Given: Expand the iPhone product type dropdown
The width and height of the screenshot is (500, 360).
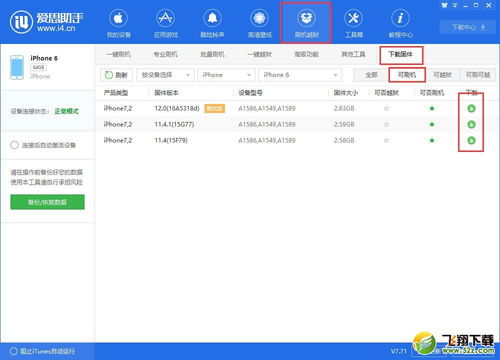Looking at the screenshot, I should 226,75.
